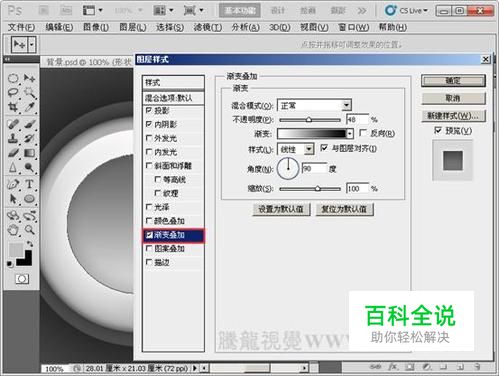Viewport: 499px width, 376px height.
Task: Click the 取消 (Cancel) button
Action: click(453, 98)
